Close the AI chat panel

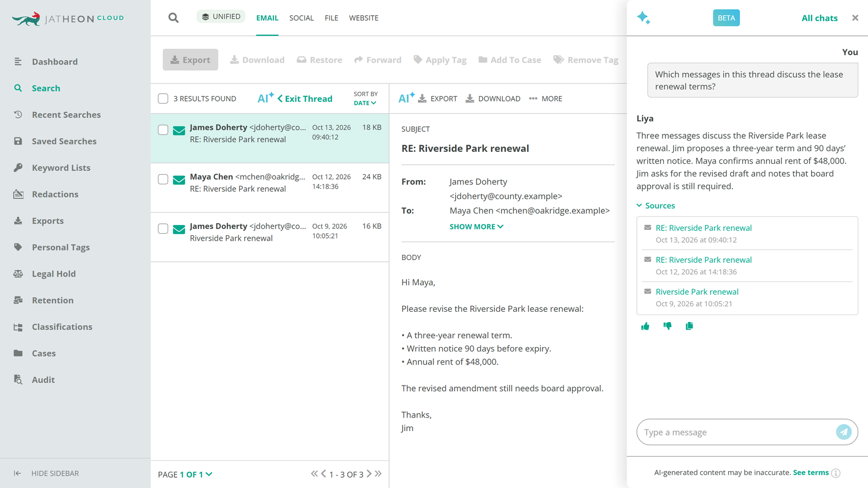[x=855, y=18]
